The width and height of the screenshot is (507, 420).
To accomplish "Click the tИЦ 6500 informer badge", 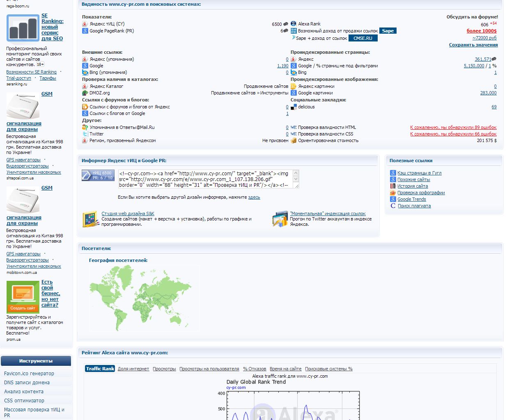I will (98, 175).
